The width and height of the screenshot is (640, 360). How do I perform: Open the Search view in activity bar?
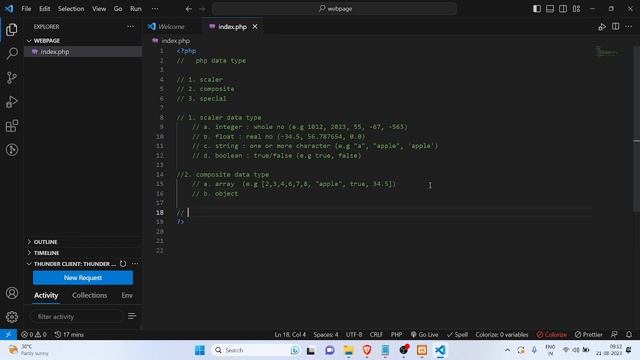pyautogui.click(x=12, y=53)
